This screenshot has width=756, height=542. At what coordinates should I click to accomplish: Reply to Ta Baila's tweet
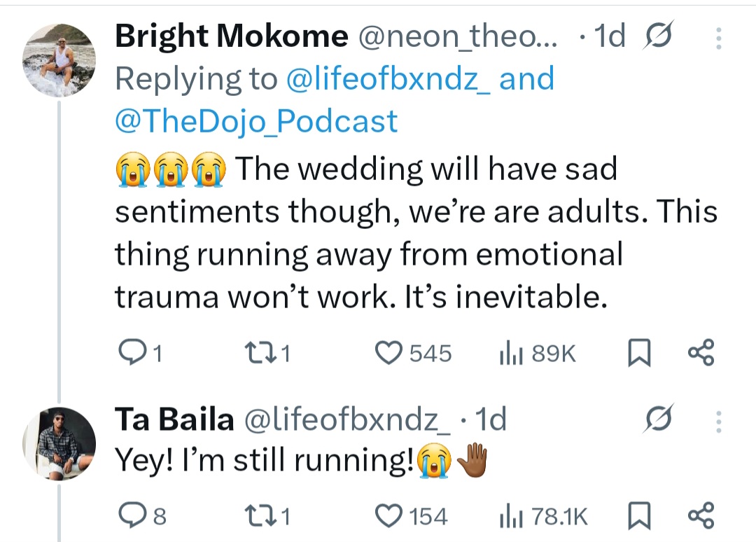(x=129, y=517)
